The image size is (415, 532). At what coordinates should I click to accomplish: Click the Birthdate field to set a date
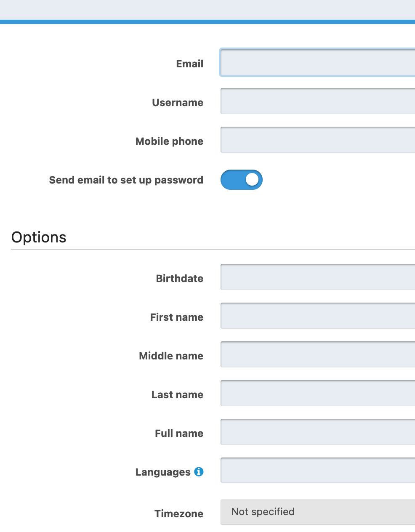click(316, 277)
